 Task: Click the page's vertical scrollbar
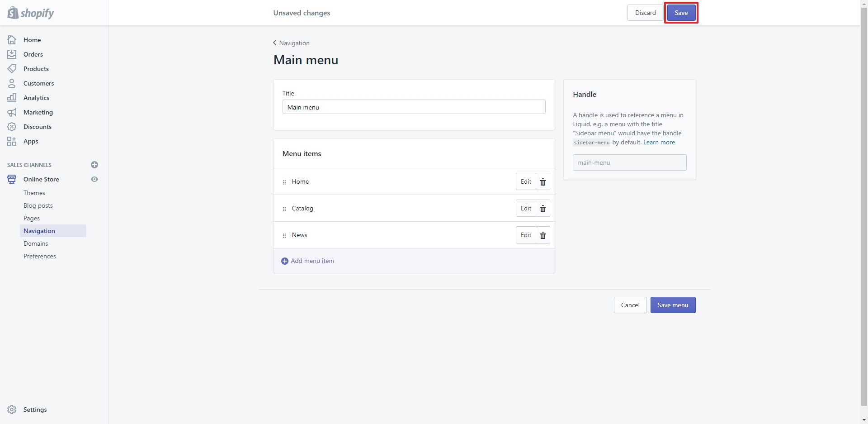point(864,204)
